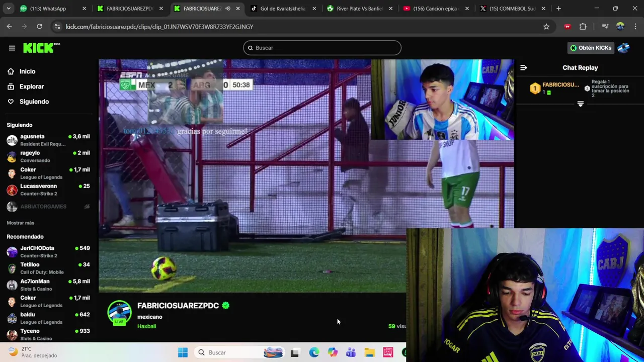Open the tab search dropdown
Screen dimensions: 644x362
click(10, 9)
